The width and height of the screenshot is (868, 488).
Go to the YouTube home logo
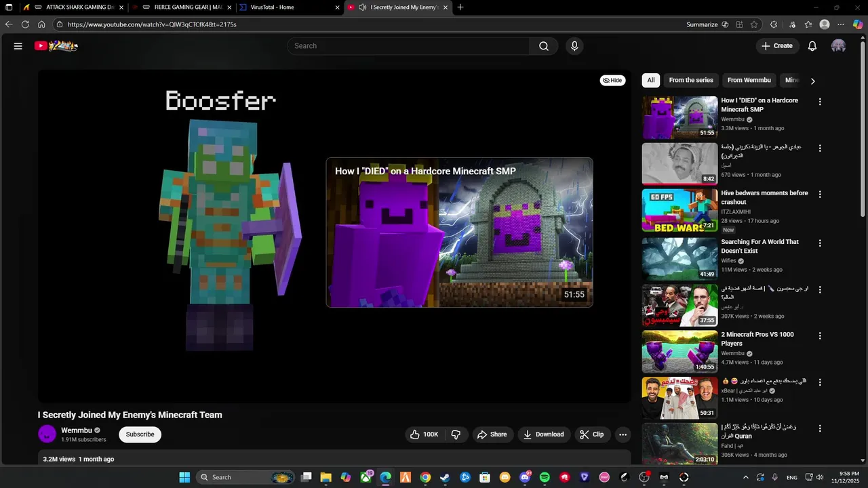tap(56, 46)
